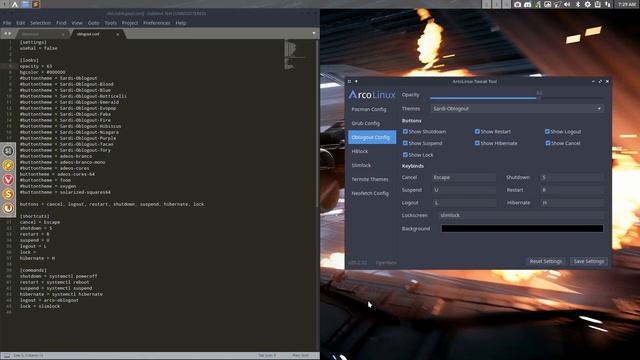Select Hblock in Tweak Tool sidebar
The image size is (640, 360).
(372, 151)
